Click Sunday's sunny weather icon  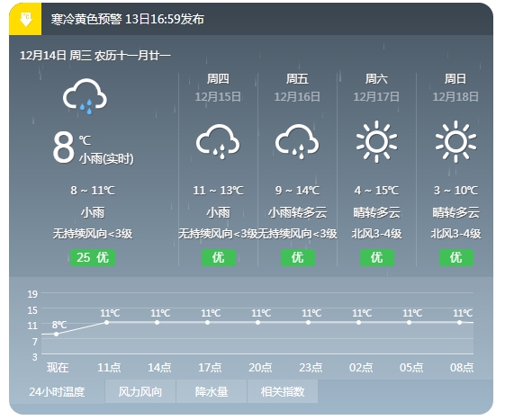[455, 141]
